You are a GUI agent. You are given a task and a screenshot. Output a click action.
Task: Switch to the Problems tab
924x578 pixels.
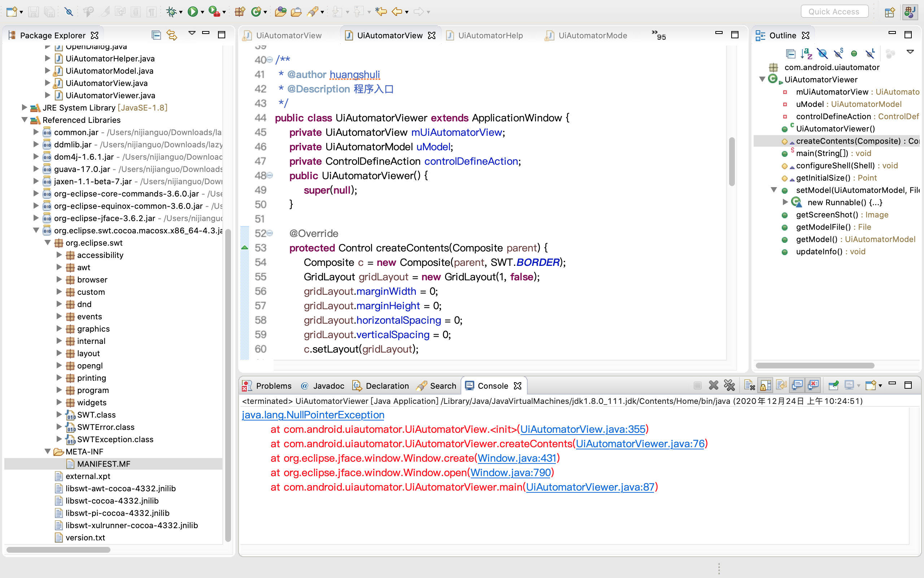point(267,386)
